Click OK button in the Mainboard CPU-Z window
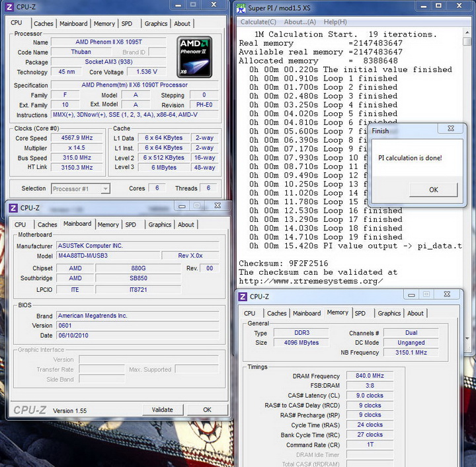Viewport: 476px width, 467px height. pyautogui.click(x=208, y=410)
